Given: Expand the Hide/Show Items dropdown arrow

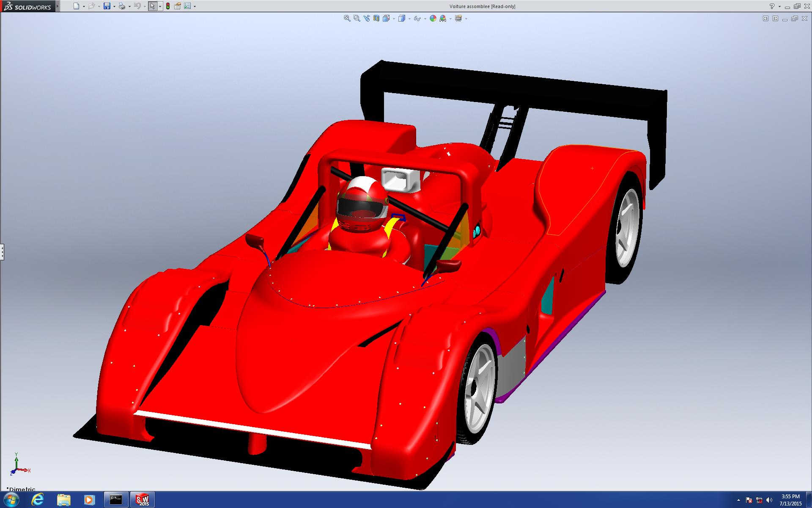Looking at the screenshot, I should point(425,19).
